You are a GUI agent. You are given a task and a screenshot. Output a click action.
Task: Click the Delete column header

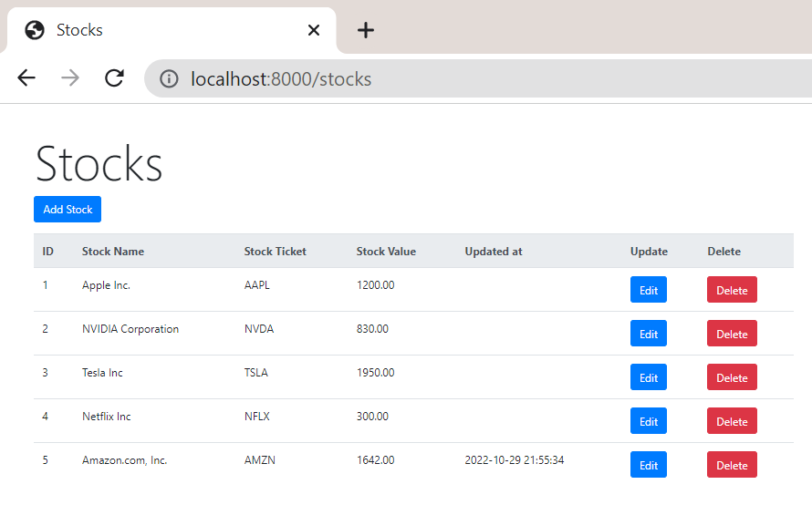tap(724, 252)
